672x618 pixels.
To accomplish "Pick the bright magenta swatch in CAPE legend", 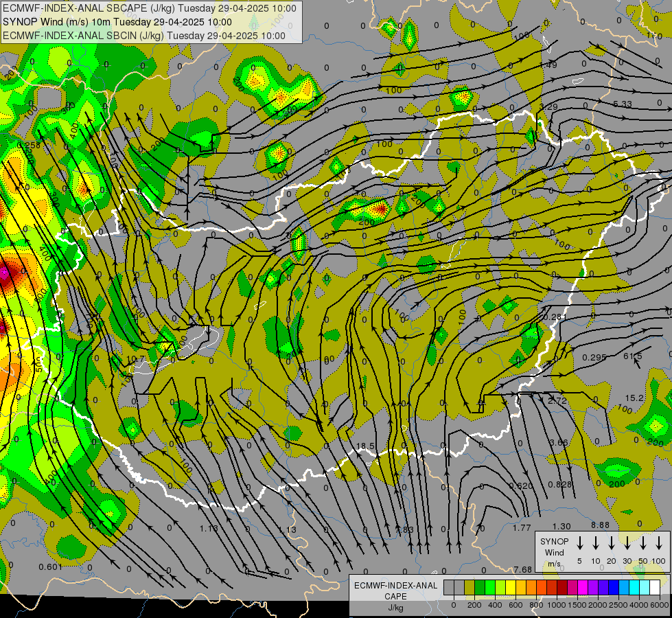I will [583, 588].
